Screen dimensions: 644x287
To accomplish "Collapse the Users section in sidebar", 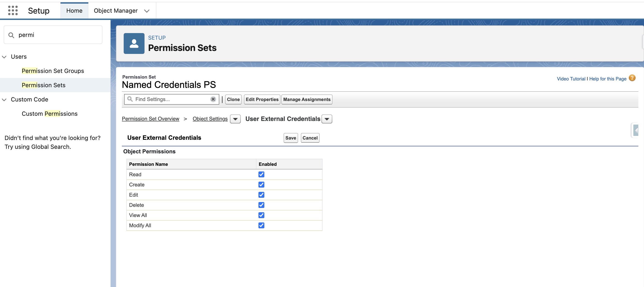I will [4, 57].
